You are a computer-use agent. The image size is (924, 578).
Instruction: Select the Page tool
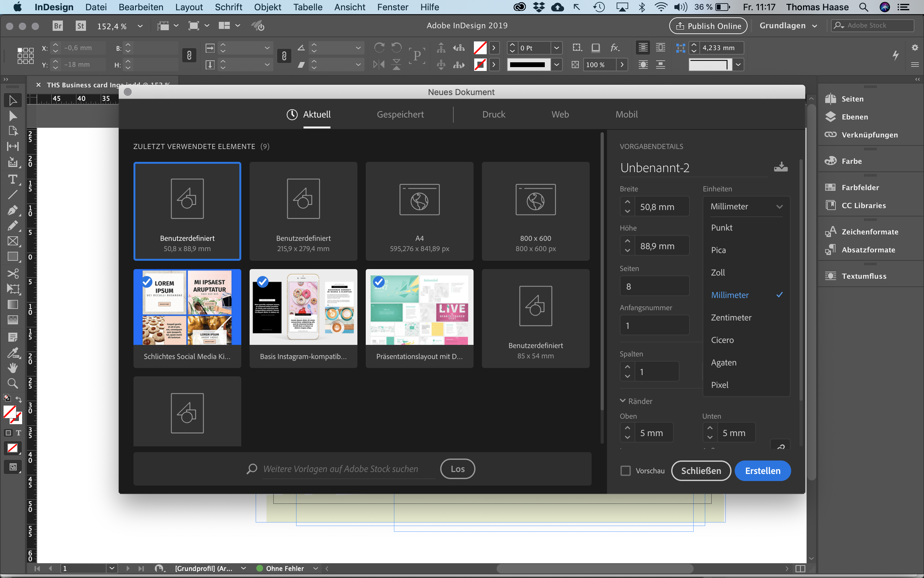pyautogui.click(x=13, y=131)
